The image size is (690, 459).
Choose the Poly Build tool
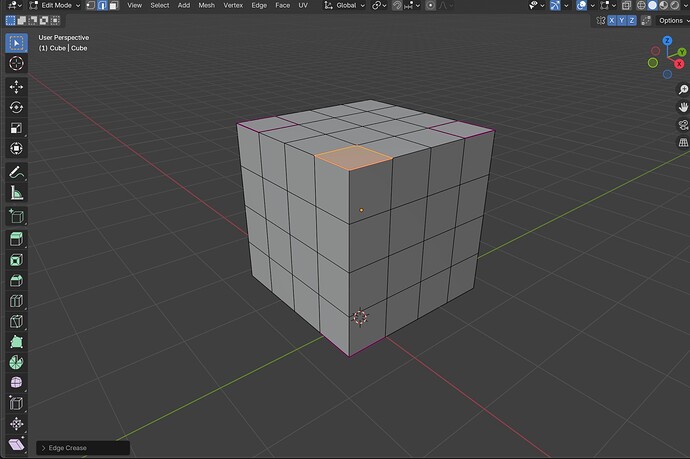16,342
